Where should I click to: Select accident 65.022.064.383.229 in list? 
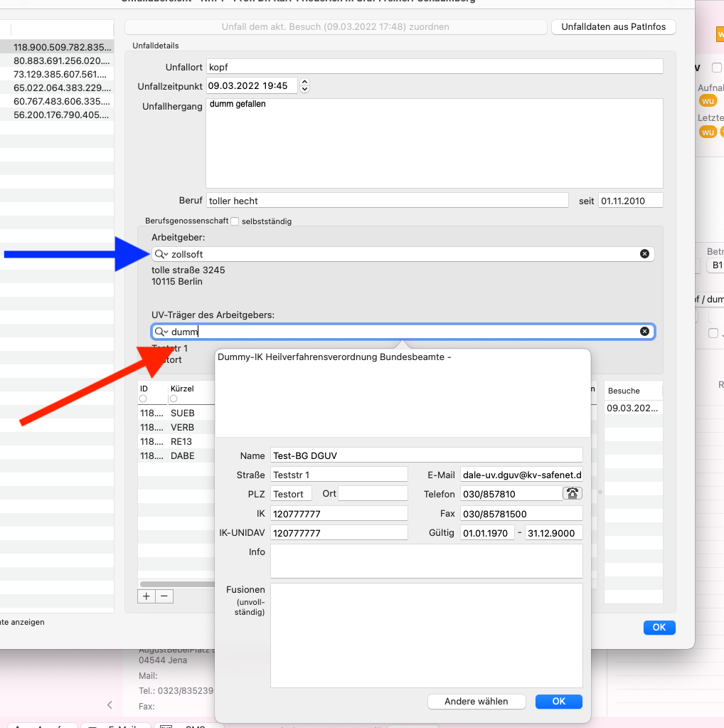pos(57,88)
